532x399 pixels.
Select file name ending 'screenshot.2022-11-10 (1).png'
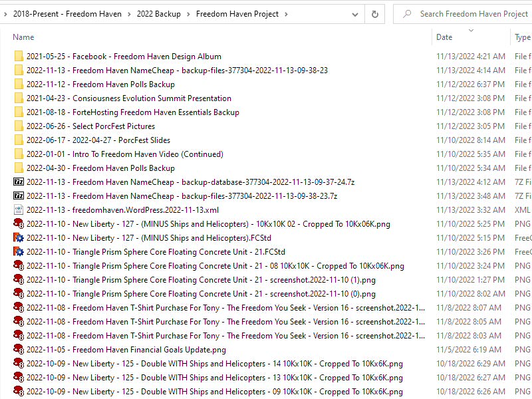tap(201, 280)
